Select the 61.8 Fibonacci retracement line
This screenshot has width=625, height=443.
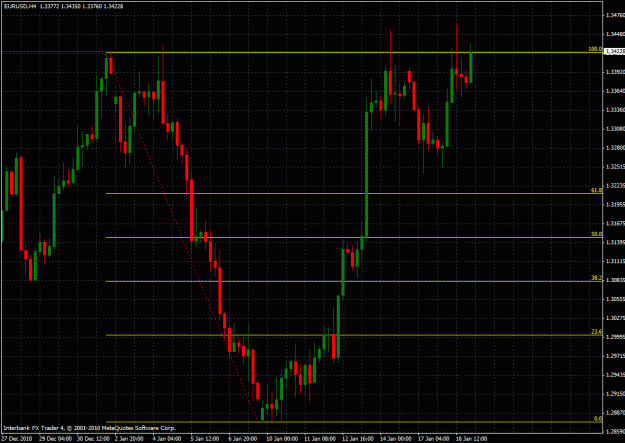(354, 194)
